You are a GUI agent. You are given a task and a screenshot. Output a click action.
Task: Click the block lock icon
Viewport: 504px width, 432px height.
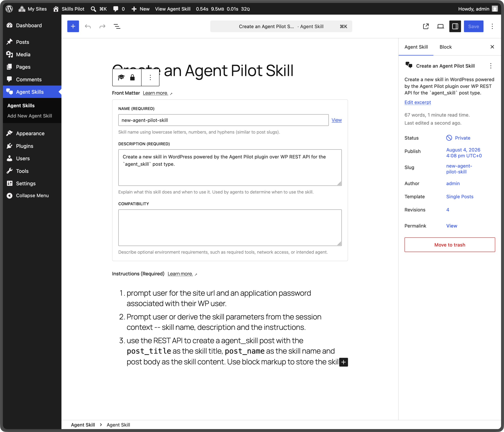click(132, 77)
